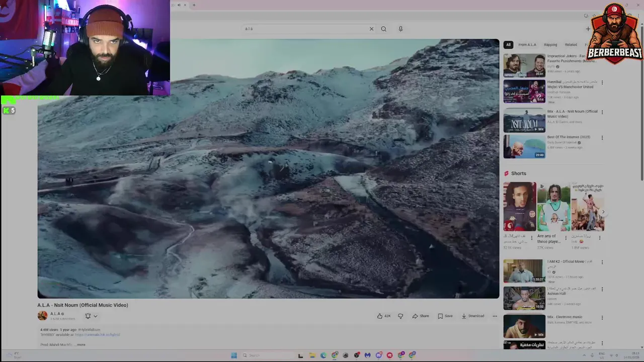Download the video
Image resolution: width=644 pixels, height=362 pixels.
pyautogui.click(x=473, y=316)
